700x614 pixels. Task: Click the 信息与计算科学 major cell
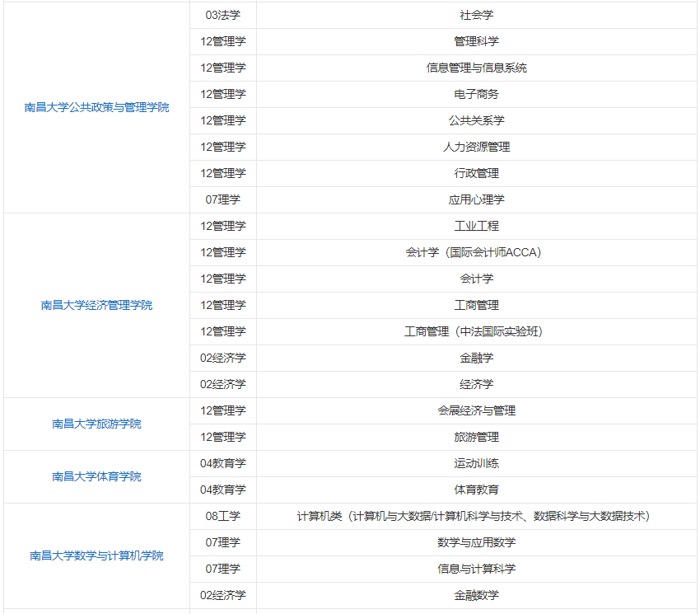tap(476, 569)
